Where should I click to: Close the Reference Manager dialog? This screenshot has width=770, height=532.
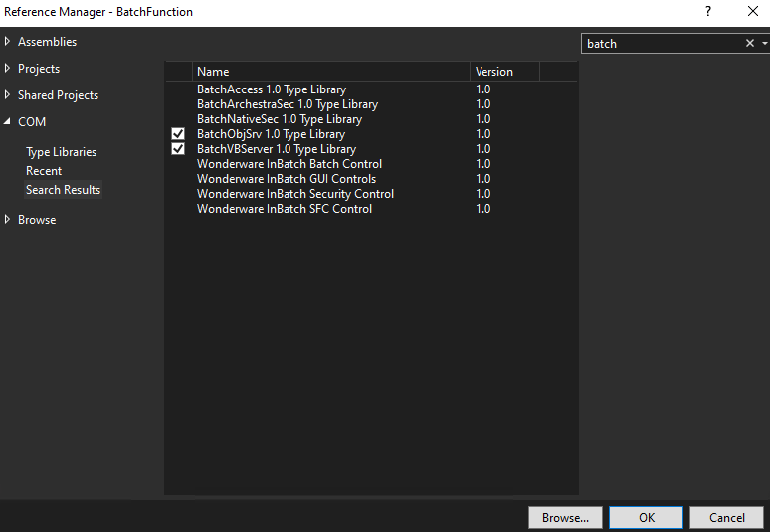click(x=753, y=11)
